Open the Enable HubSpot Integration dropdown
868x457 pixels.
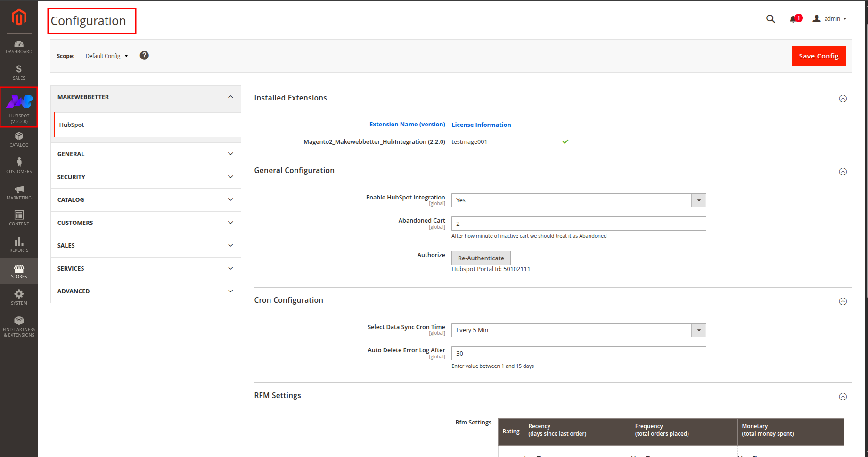coord(578,200)
